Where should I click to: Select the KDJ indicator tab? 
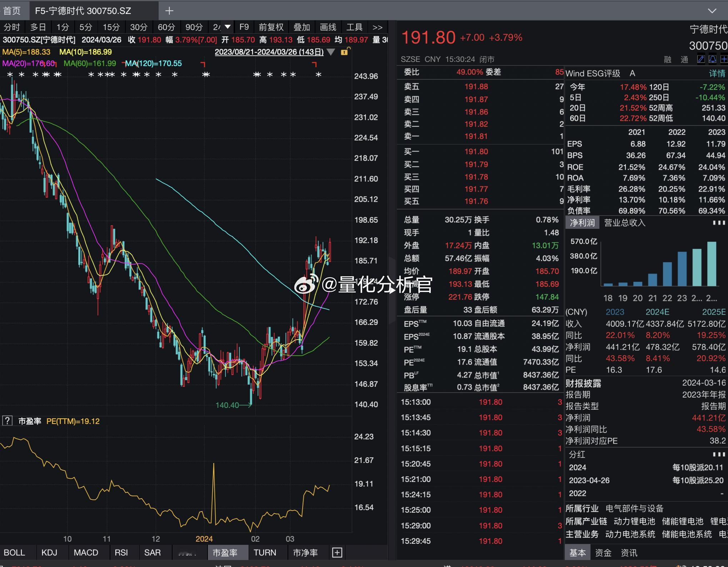49,552
